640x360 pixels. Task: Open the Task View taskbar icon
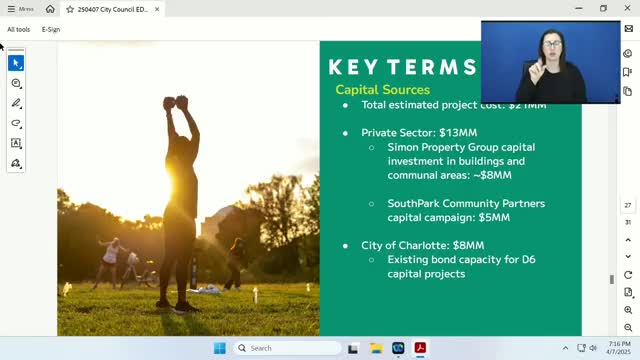coord(353,349)
